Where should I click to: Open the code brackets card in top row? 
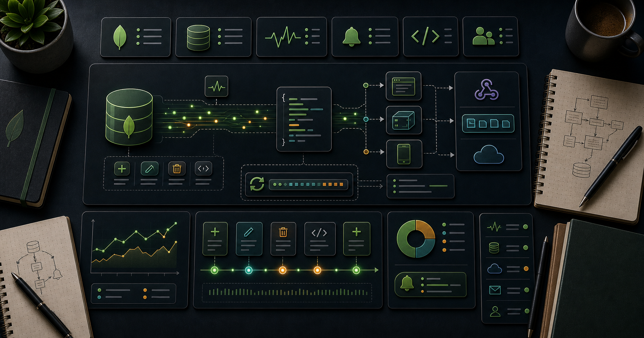click(x=431, y=37)
